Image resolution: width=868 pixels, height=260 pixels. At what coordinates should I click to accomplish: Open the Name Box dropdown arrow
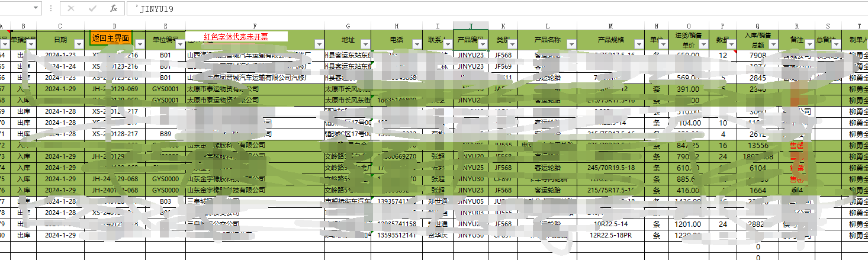pyautogui.click(x=37, y=9)
